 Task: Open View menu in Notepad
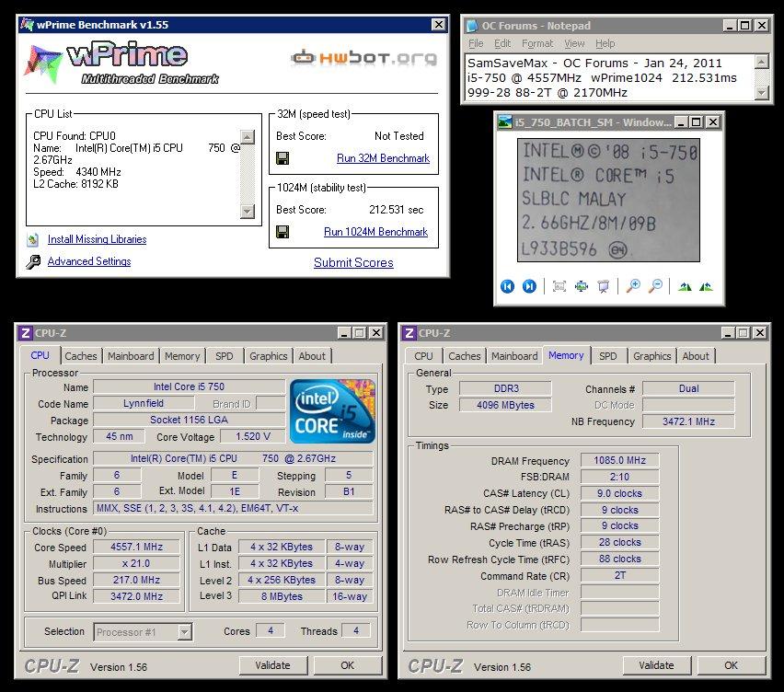[x=574, y=43]
